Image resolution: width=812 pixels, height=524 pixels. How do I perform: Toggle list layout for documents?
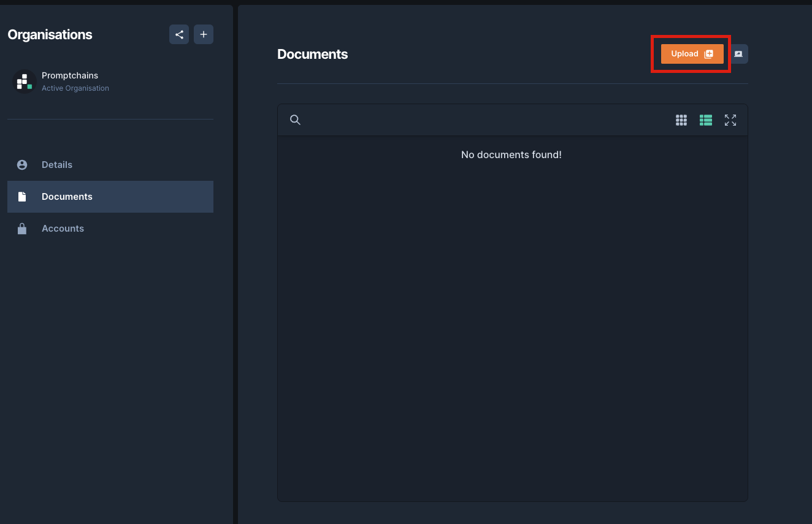pos(706,120)
